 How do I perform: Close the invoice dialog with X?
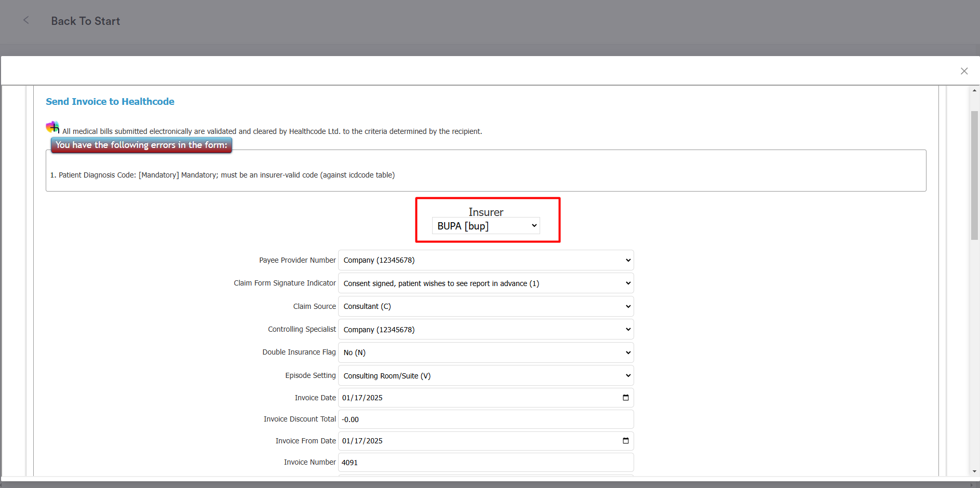tap(964, 71)
